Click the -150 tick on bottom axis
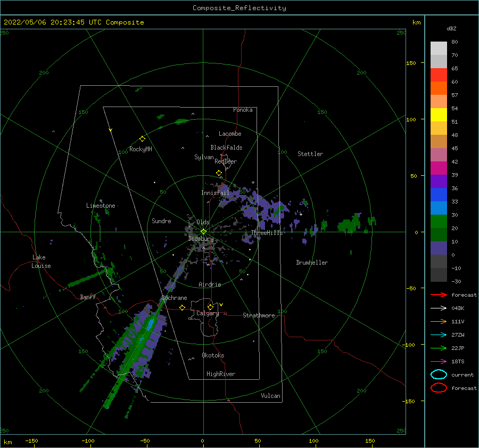Viewport: 479px width, 448px height. (x=31, y=441)
